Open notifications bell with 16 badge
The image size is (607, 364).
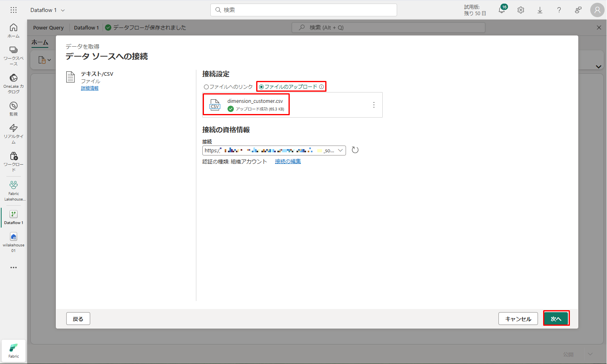tap(502, 10)
